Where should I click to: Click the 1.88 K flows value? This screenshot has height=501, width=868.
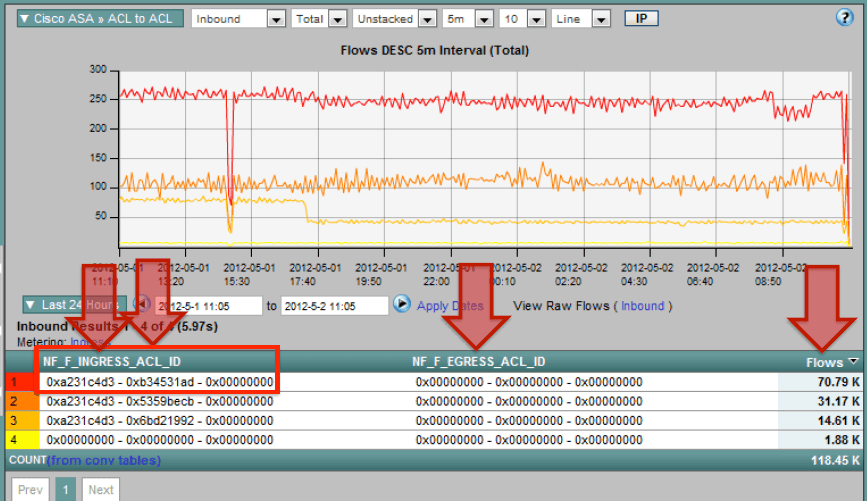click(841, 440)
